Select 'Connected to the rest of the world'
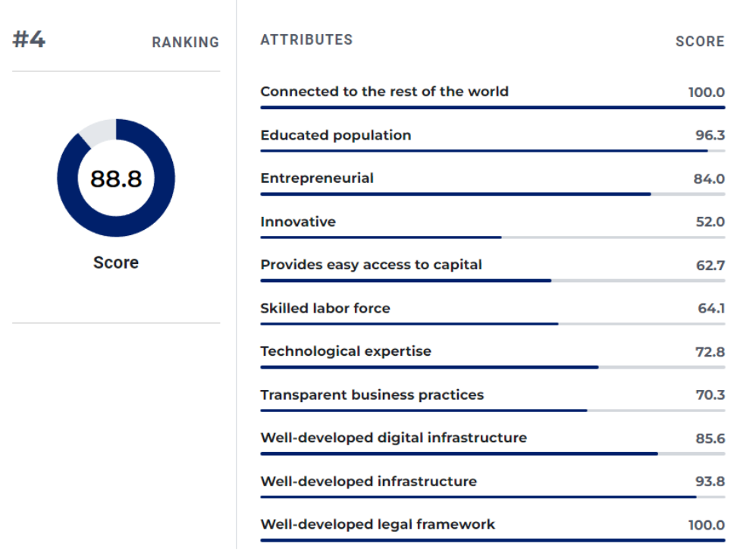 tap(384, 92)
